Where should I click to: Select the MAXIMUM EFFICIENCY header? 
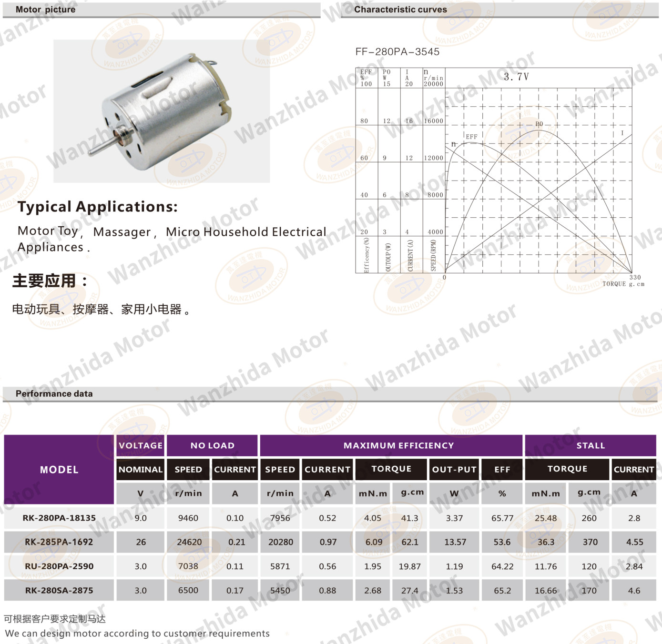398,446
